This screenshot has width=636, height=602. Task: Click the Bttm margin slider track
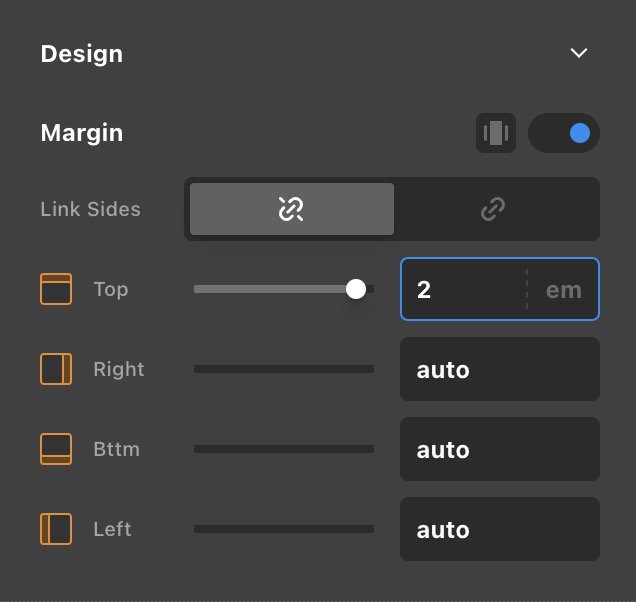[284, 449]
